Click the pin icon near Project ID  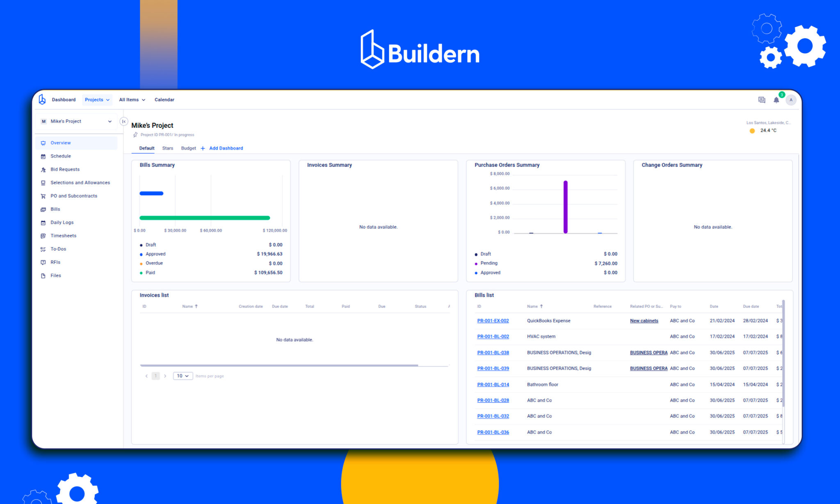[135, 135]
